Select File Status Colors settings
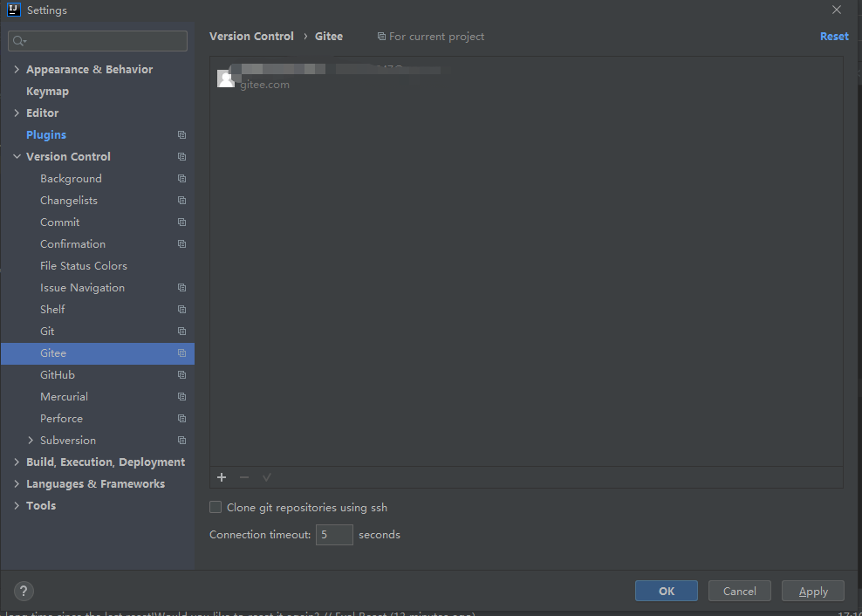 (x=84, y=265)
